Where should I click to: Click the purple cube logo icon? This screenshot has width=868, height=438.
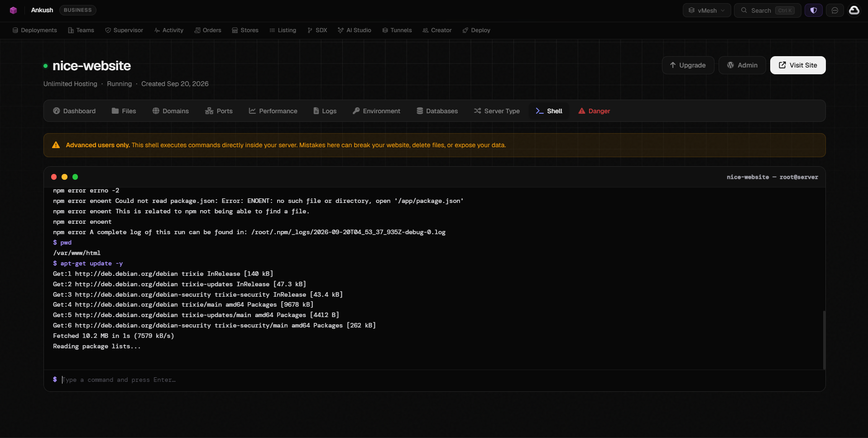pos(13,10)
